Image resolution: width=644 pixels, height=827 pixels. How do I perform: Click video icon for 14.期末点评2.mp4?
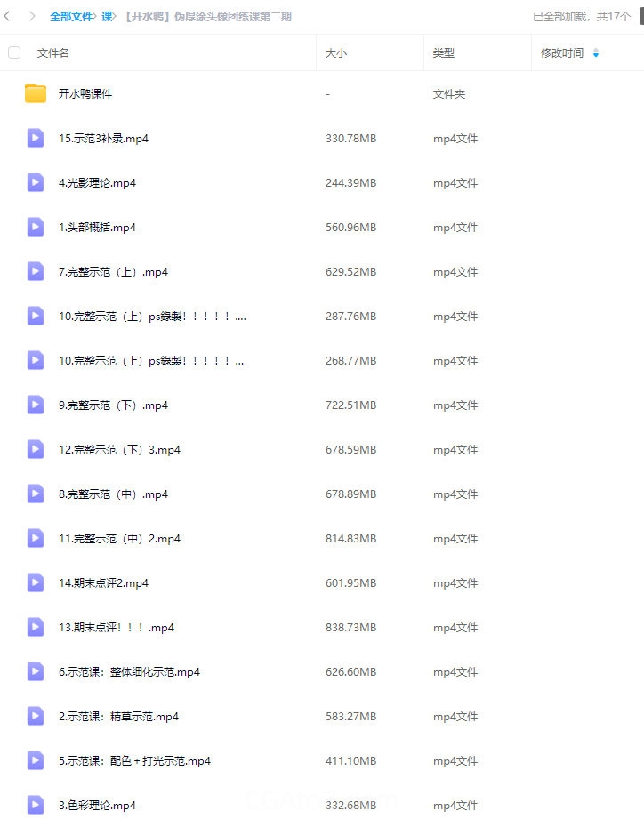(x=36, y=582)
